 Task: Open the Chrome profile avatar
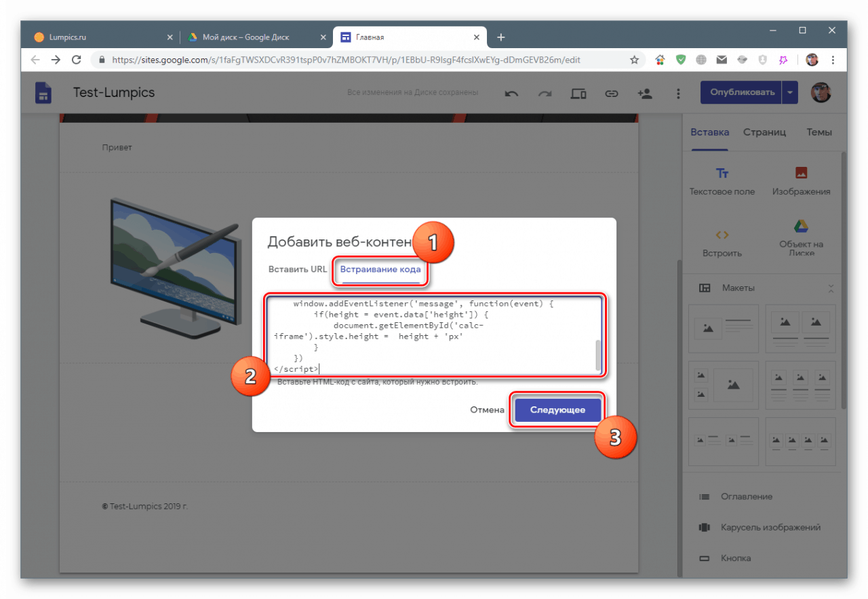click(812, 60)
